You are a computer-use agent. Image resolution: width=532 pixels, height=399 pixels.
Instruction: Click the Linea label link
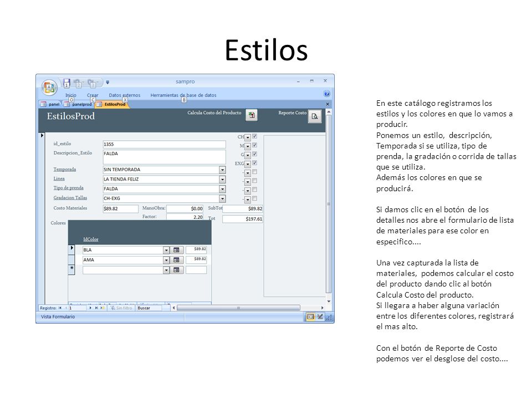coord(59,178)
